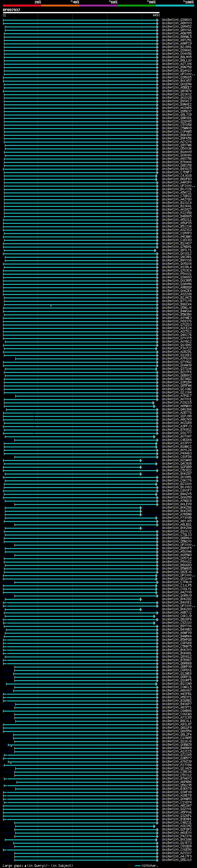Open hit UniRef100_C5YU58
This screenshot has width=197, height=868.
point(177,125)
